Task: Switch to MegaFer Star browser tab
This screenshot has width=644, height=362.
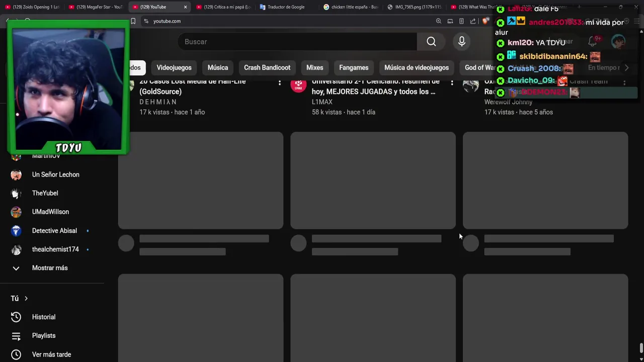Action: pyautogui.click(x=96, y=7)
